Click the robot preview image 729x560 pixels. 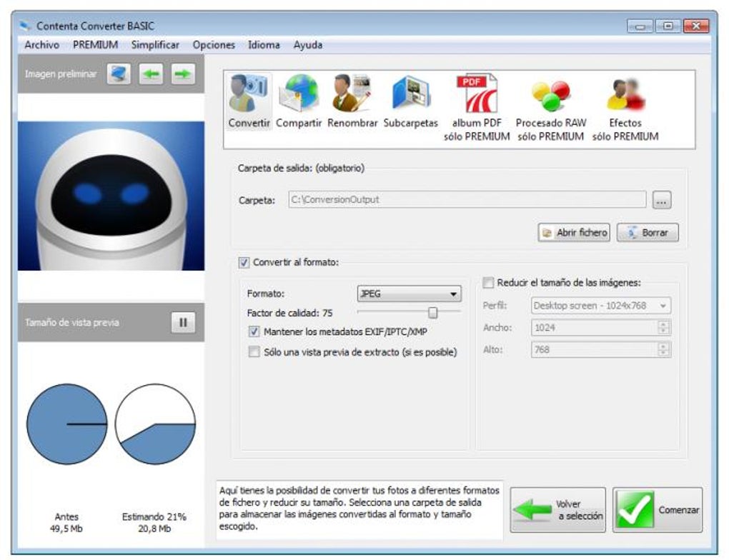click(x=111, y=196)
